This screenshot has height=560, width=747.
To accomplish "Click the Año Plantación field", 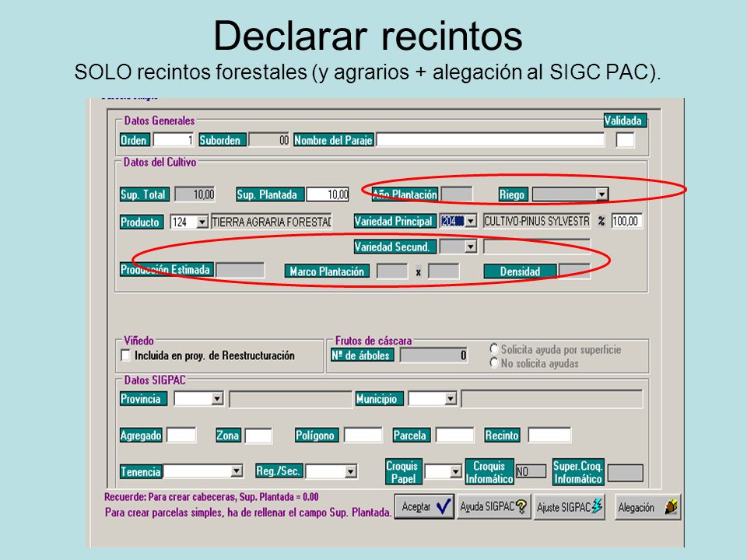I will [x=457, y=194].
